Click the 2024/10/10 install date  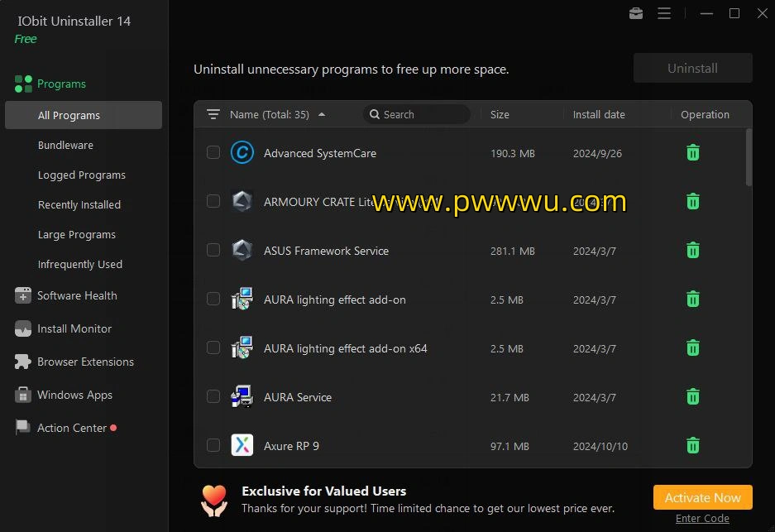[600, 446]
